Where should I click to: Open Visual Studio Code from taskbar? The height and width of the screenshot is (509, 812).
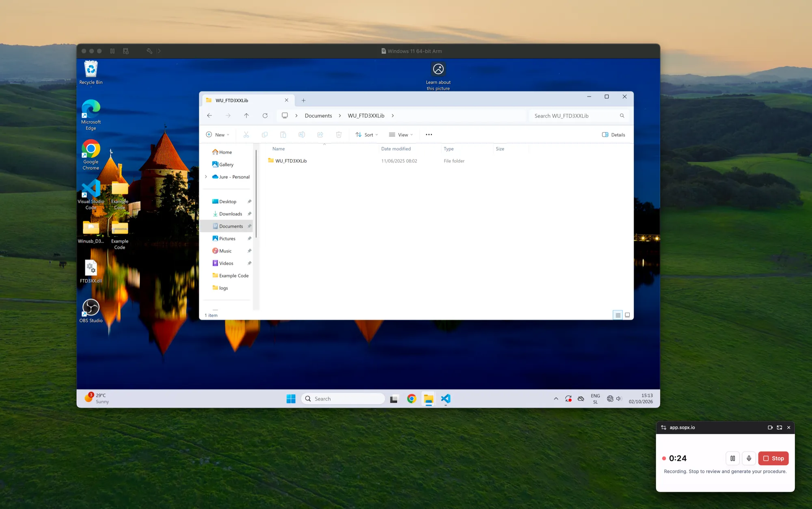click(446, 399)
